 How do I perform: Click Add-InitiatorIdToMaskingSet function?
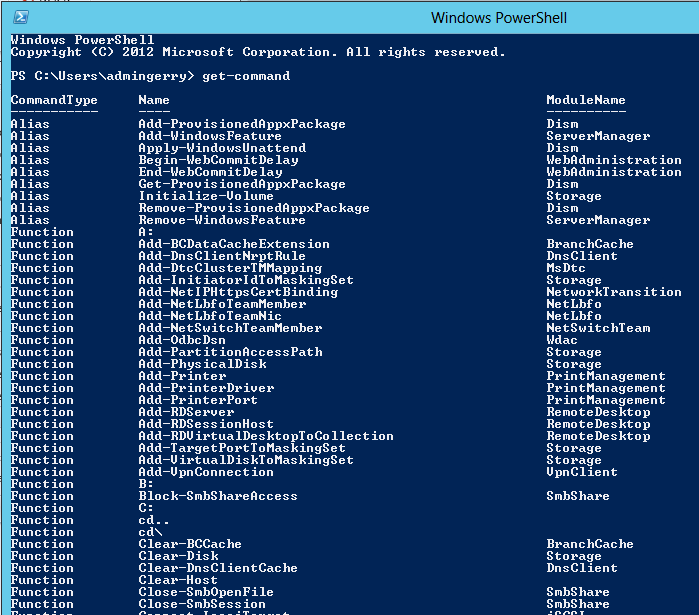[246, 280]
